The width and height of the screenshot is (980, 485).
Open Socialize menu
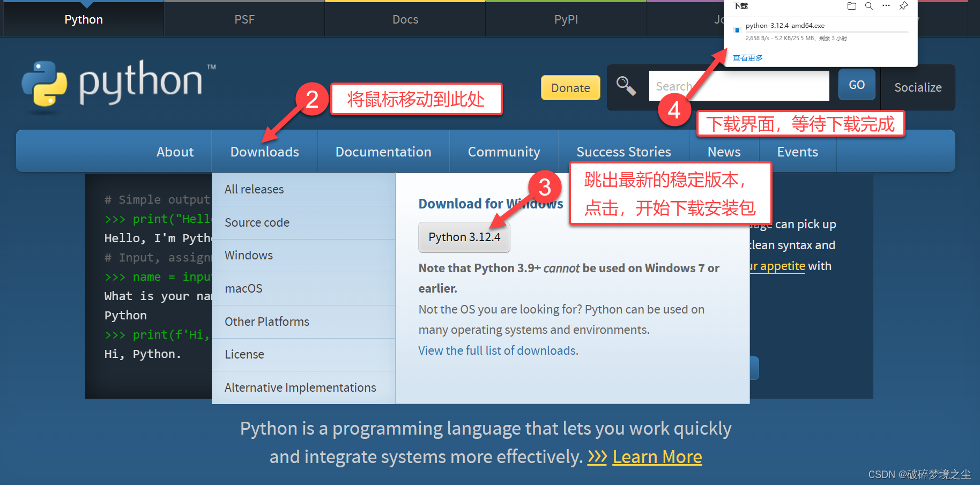(918, 87)
